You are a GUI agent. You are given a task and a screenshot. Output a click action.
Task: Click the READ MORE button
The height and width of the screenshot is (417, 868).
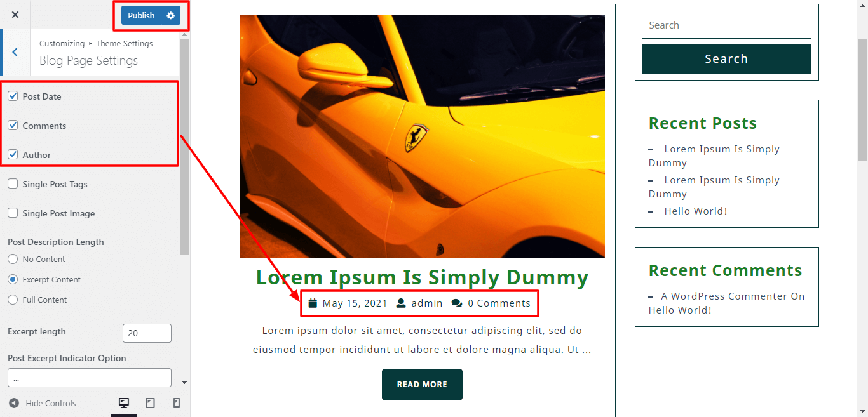tap(422, 385)
